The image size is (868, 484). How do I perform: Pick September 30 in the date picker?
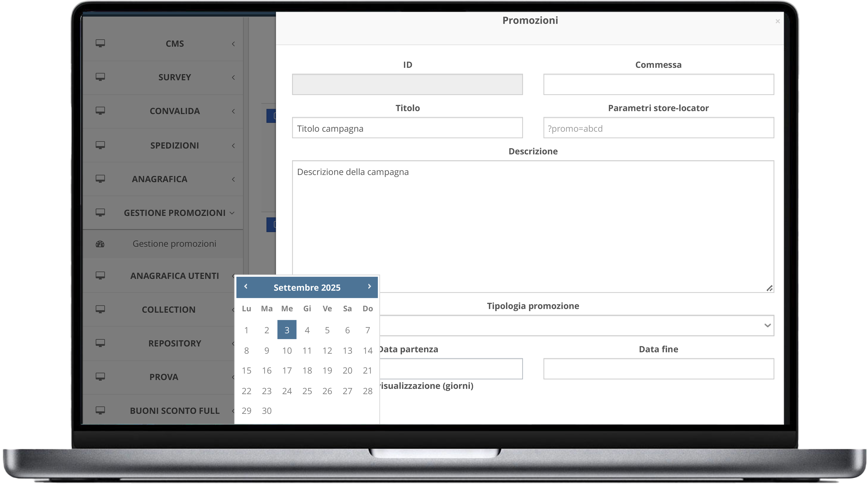267,411
